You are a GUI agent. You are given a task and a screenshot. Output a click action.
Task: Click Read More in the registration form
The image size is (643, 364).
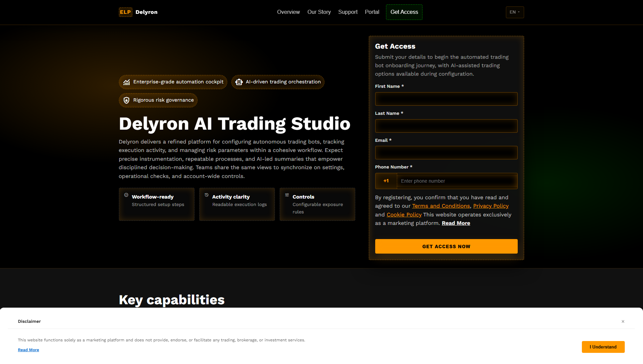(x=456, y=223)
